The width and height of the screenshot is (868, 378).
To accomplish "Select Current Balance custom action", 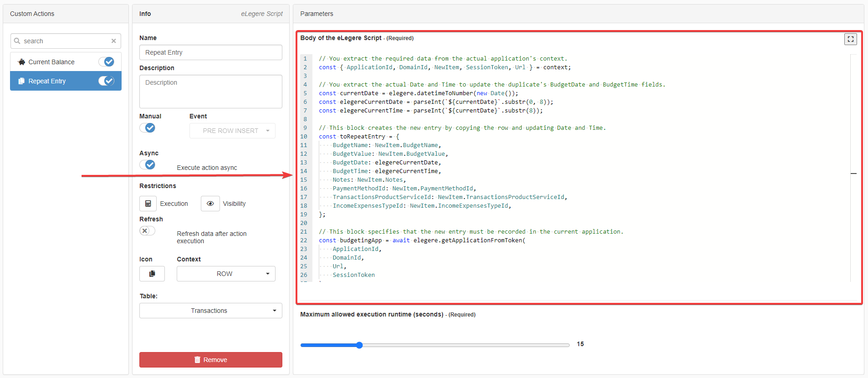I will tap(51, 62).
